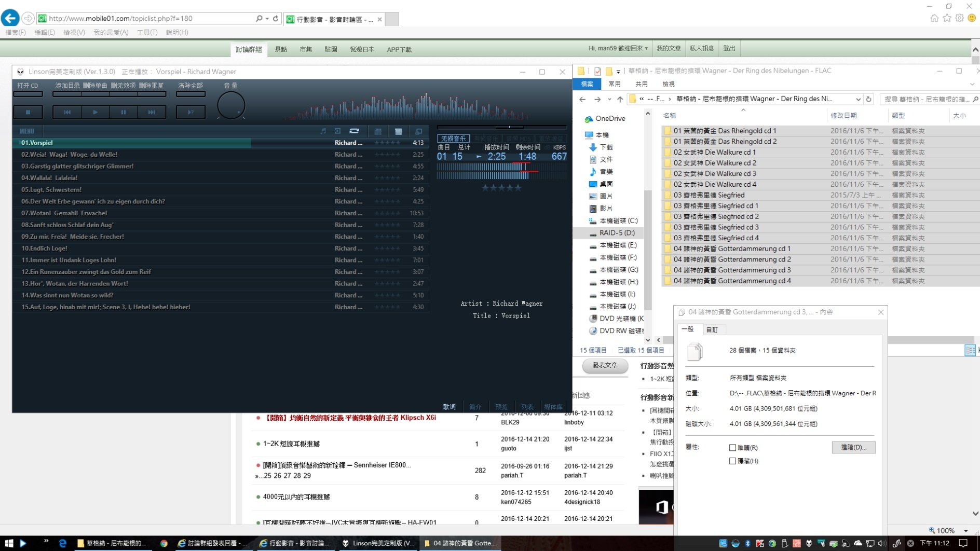Select RAID-5 (D:) drive in navigation pane
980x551 pixels.
617,233
